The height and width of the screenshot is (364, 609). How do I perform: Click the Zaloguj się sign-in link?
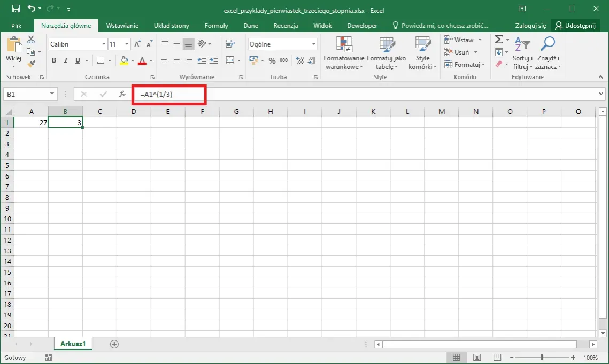coord(530,26)
